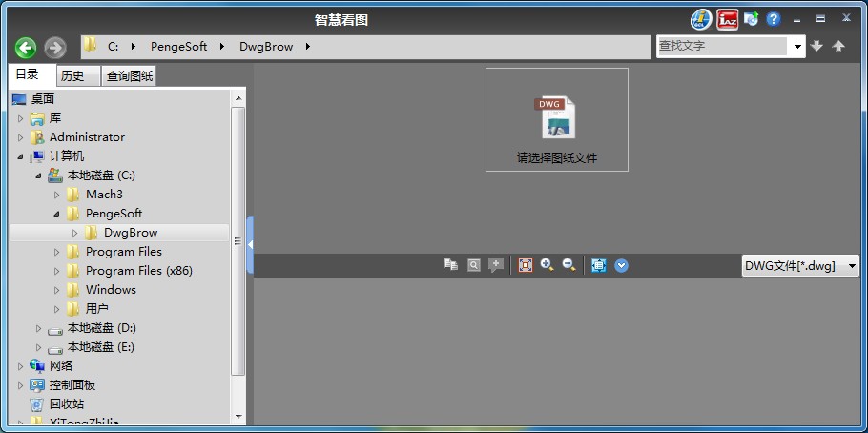Screen dimensions: 868x433
Task: Zoom in with the plus magnifier
Action: click(x=548, y=265)
